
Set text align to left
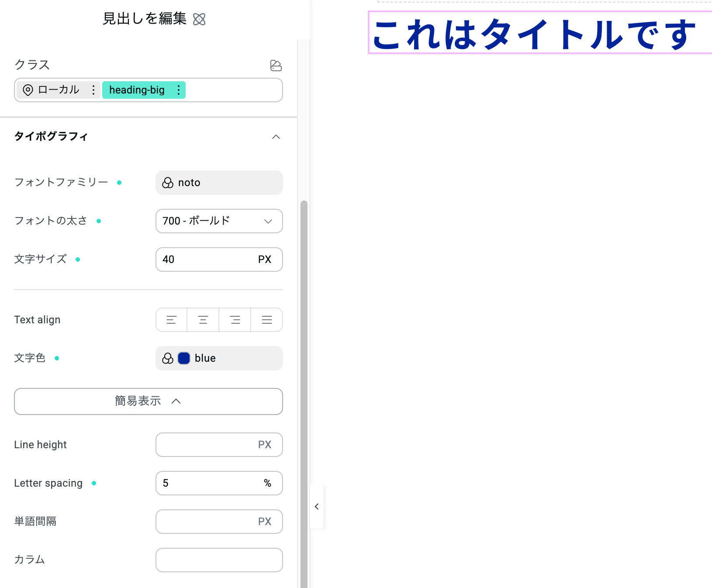click(x=171, y=320)
